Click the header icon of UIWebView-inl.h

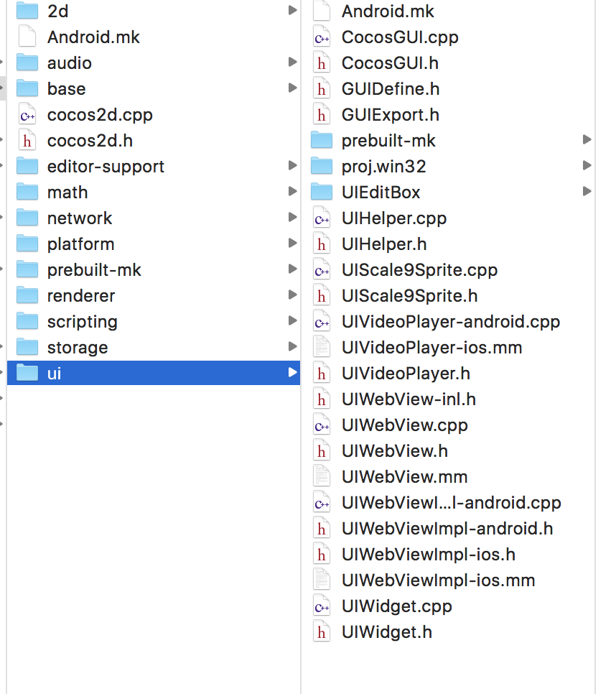(x=322, y=399)
